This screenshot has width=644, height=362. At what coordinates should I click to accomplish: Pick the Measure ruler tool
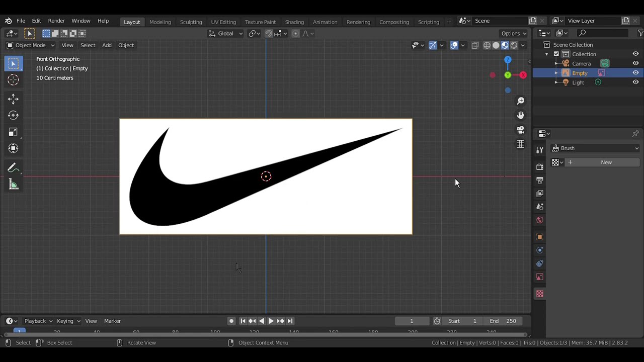tap(13, 185)
